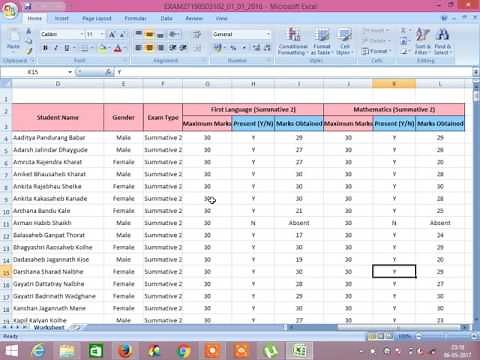
Task: Click the Format Painter brush icon
Action: [x=29, y=51]
